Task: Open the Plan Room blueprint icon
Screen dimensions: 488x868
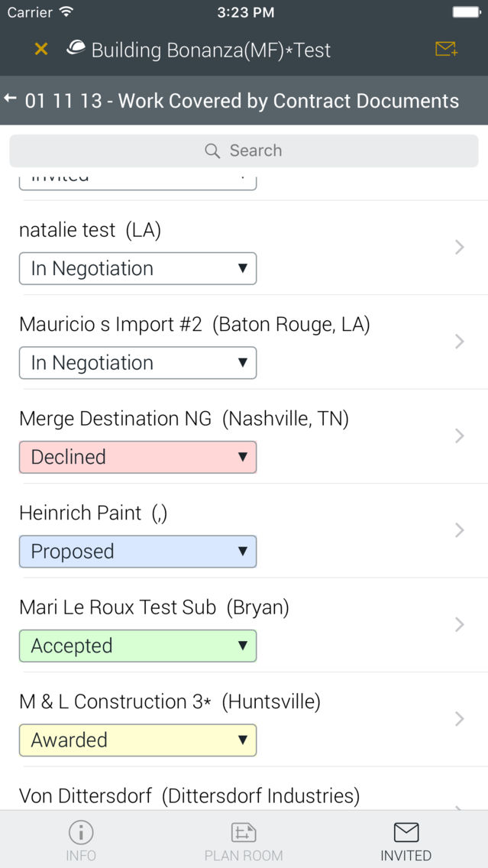Action: click(x=244, y=832)
